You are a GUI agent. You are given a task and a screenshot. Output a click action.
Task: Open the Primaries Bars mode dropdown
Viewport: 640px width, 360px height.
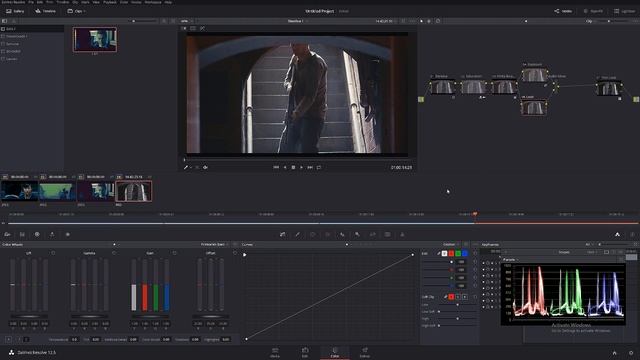(215, 244)
